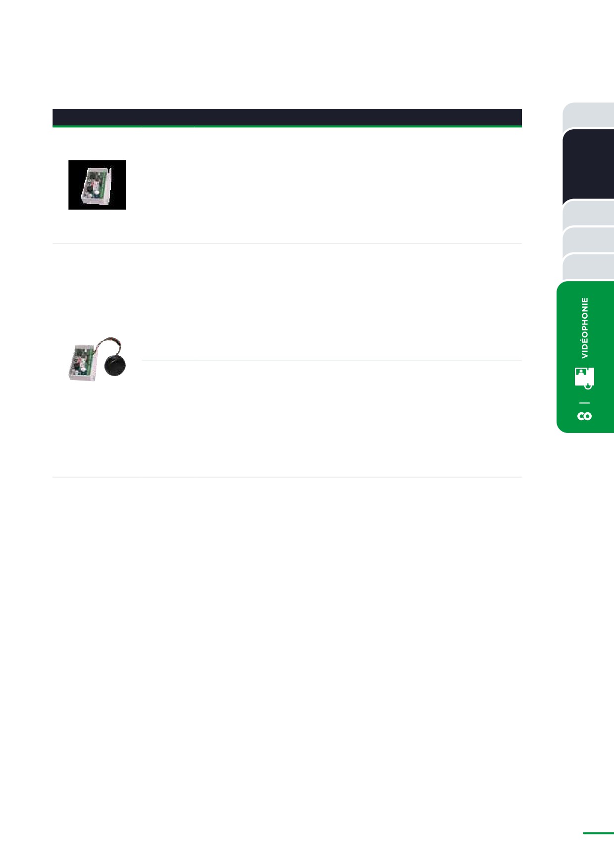
Task: Click the green line at the page's bottom right
Action: [x=598, y=833]
